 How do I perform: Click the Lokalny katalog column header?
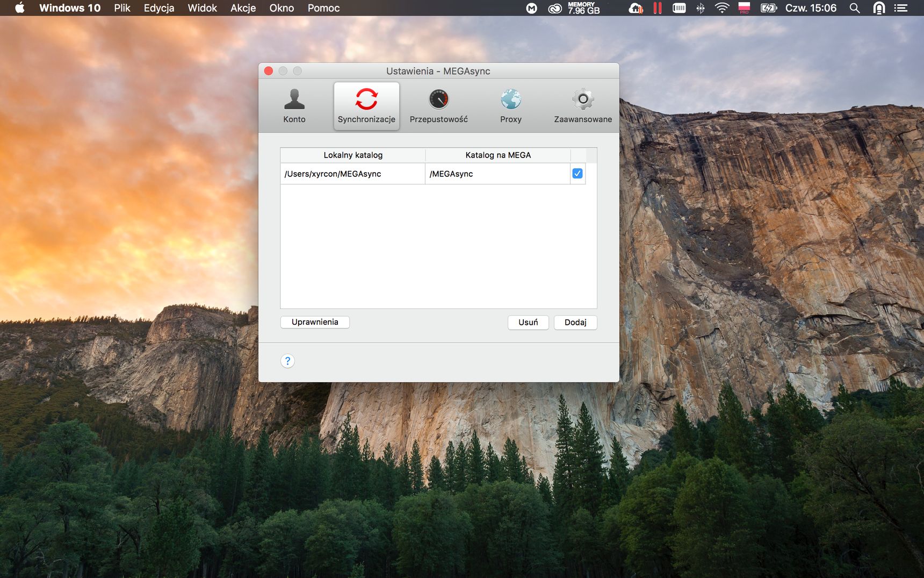tap(353, 155)
